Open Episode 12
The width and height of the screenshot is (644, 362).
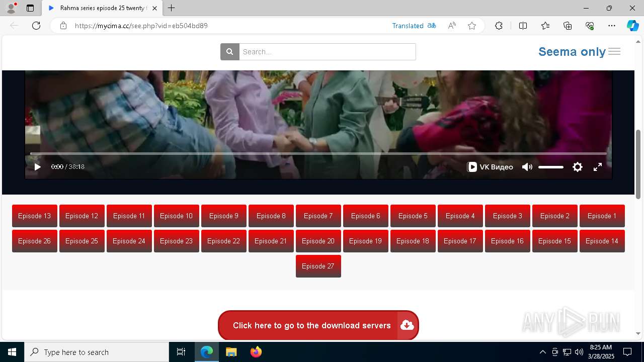point(82,216)
